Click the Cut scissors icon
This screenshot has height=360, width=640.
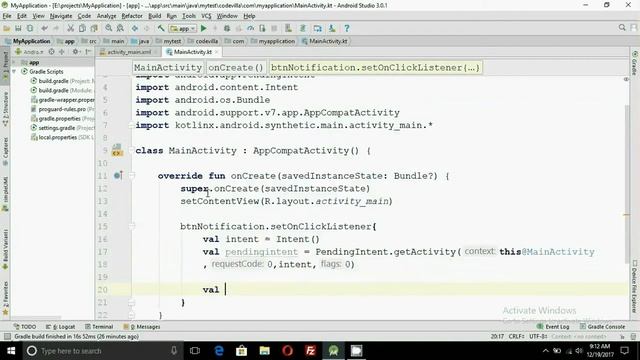tap(71, 28)
